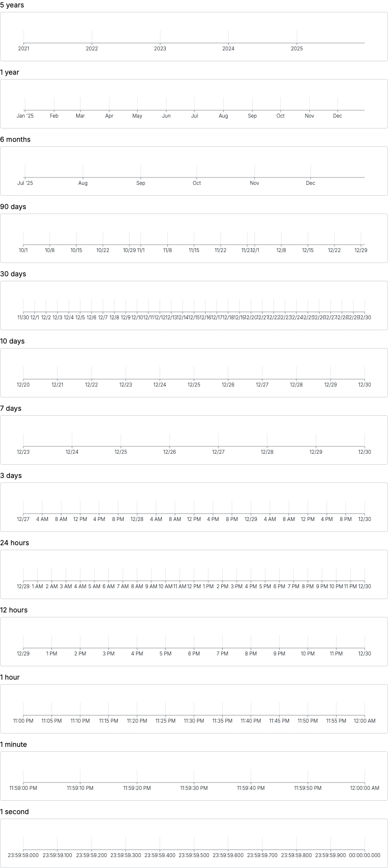Viewport: 388px width, 868px height.
Task: Click the "10 days" chart heading
Action: [x=12, y=341]
